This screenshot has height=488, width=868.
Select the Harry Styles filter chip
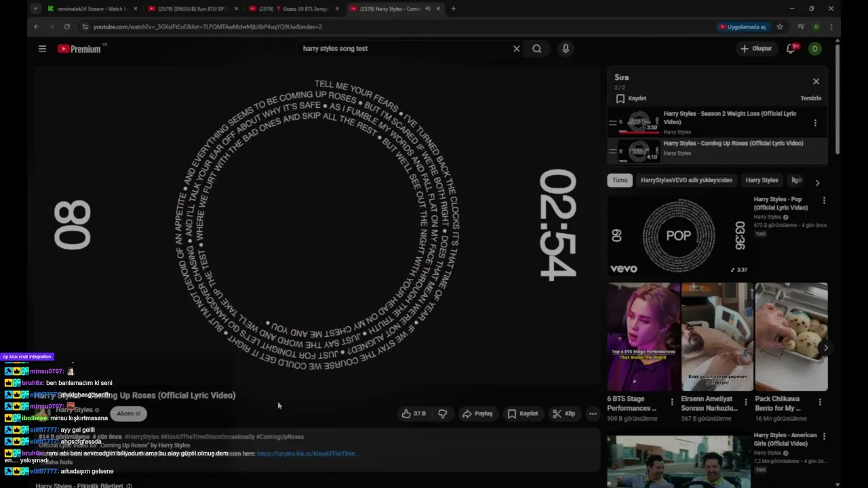[x=762, y=180]
